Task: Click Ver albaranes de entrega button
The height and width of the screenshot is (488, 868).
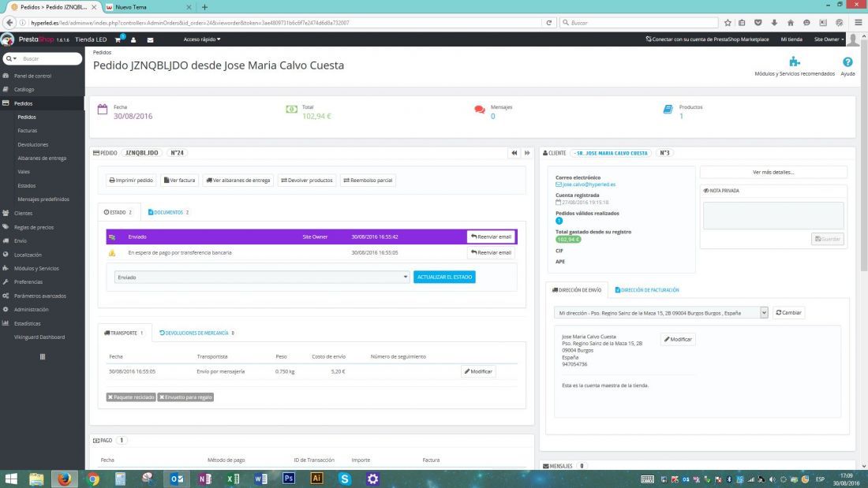Action: pyautogui.click(x=238, y=181)
